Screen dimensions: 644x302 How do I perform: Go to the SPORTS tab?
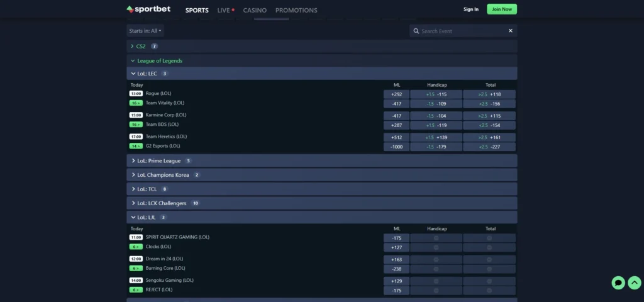click(197, 10)
